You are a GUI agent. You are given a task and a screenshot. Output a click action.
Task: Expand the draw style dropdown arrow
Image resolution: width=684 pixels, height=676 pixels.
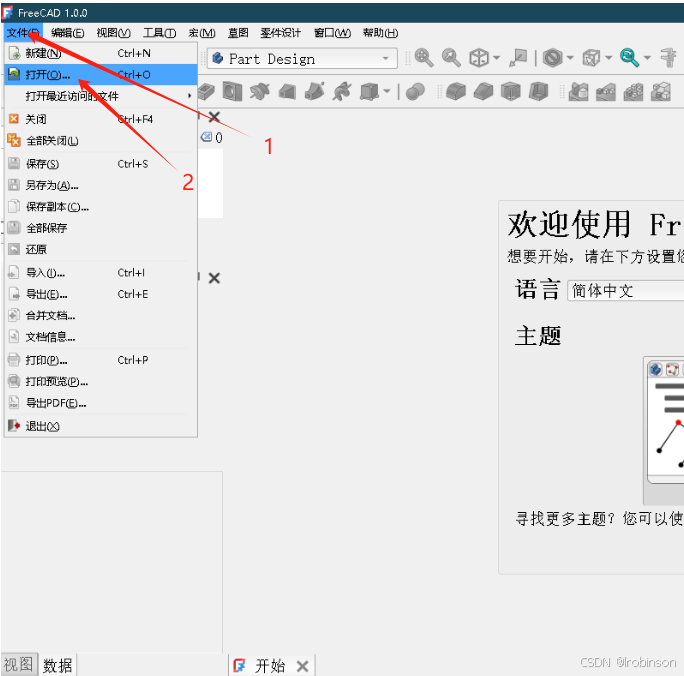click(x=570, y=58)
